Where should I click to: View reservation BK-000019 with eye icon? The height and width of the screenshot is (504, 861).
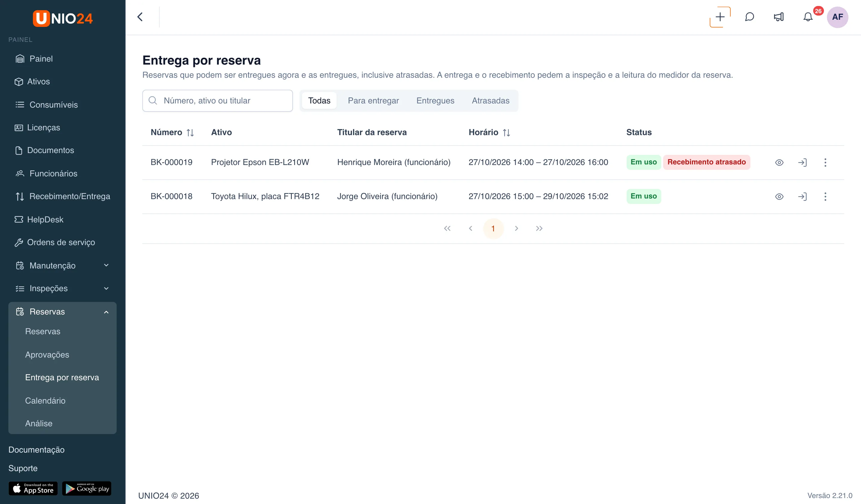pyautogui.click(x=779, y=162)
